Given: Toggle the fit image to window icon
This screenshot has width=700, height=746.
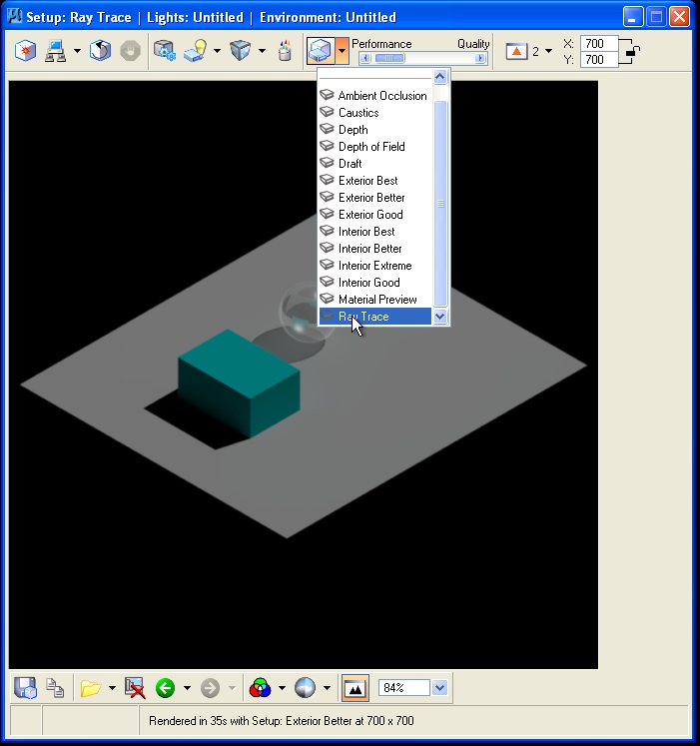Looking at the screenshot, I should click(x=355, y=688).
